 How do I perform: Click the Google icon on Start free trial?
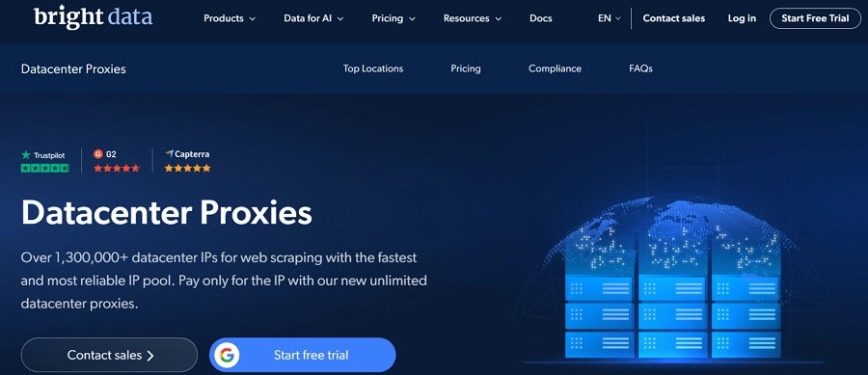(x=227, y=355)
